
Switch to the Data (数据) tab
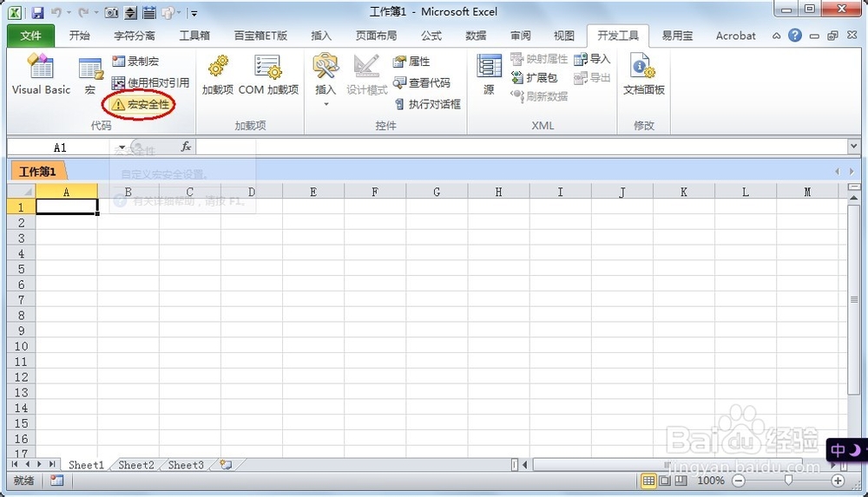pyautogui.click(x=476, y=36)
